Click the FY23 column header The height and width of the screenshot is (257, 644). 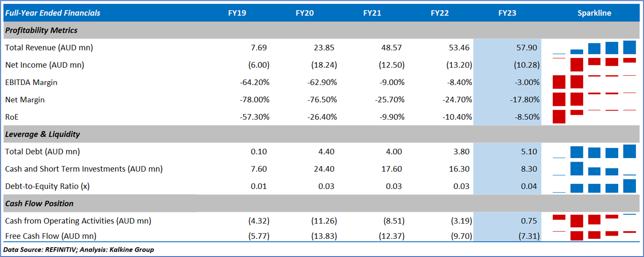(x=507, y=13)
